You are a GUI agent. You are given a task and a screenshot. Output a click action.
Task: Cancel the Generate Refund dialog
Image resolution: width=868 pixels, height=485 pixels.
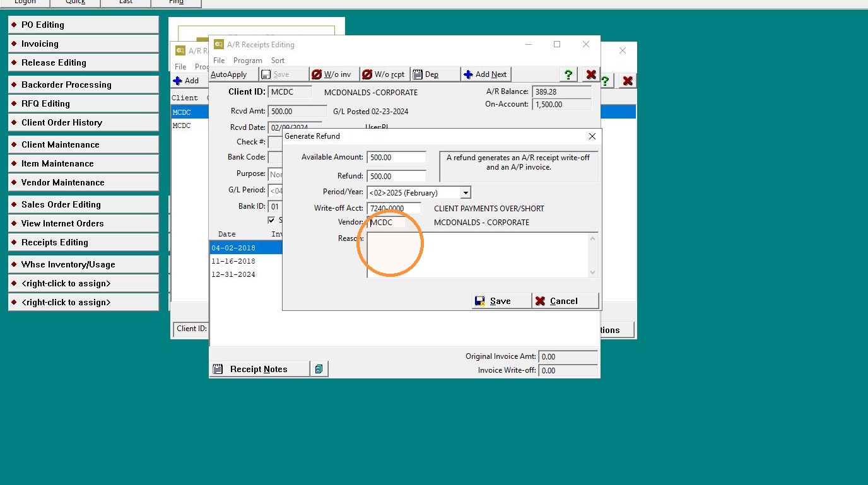565,301
